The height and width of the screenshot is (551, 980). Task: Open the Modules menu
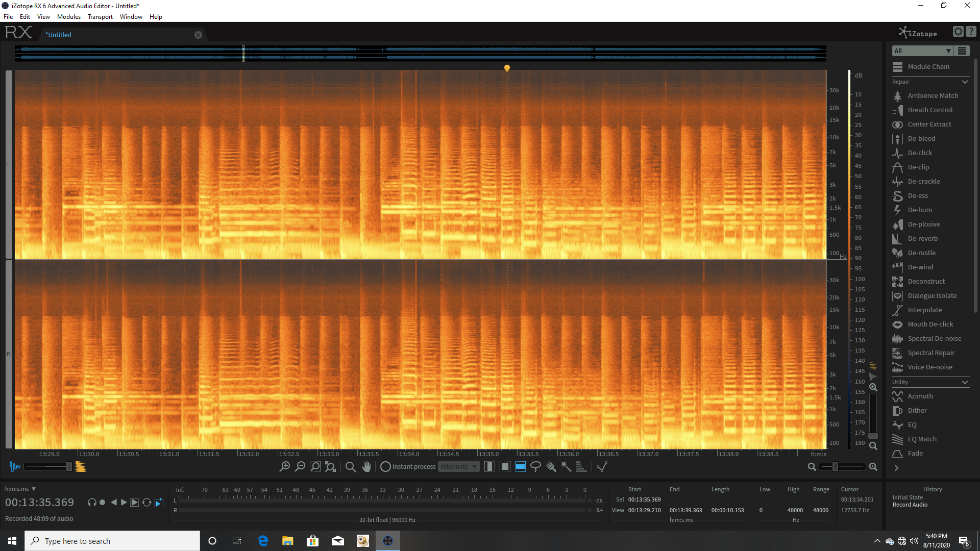(68, 17)
